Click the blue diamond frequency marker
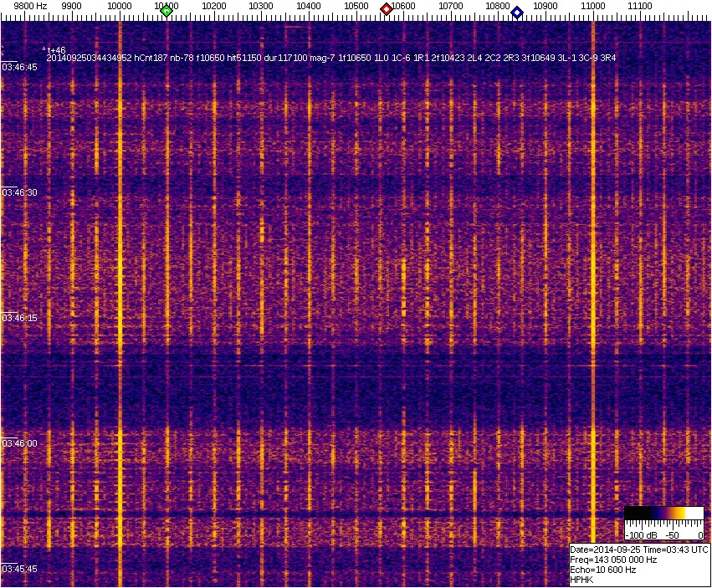Screen dimensions: 712x588 click(517, 13)
